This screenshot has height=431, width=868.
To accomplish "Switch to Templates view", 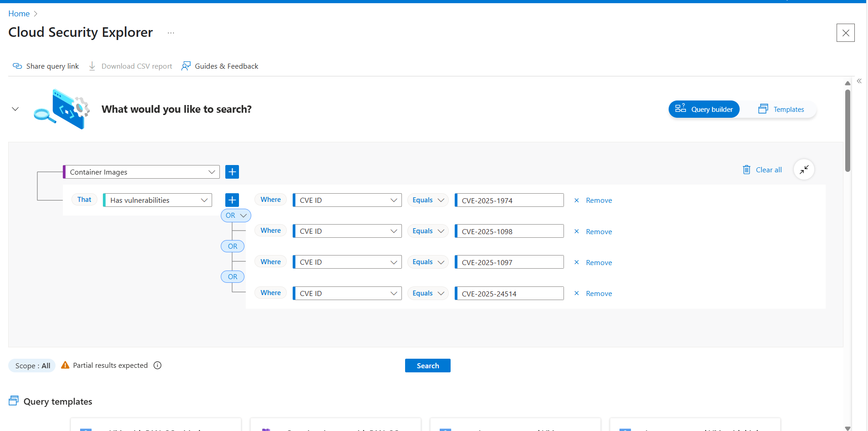I will 781,109.
